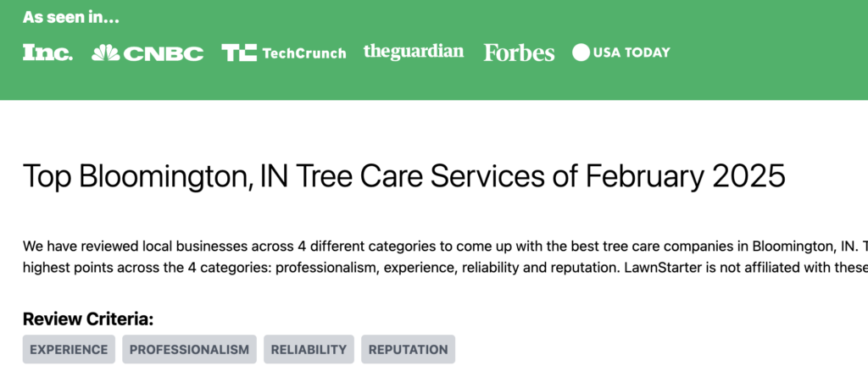Click the CNBC wordmark text

tap(164, 53)
